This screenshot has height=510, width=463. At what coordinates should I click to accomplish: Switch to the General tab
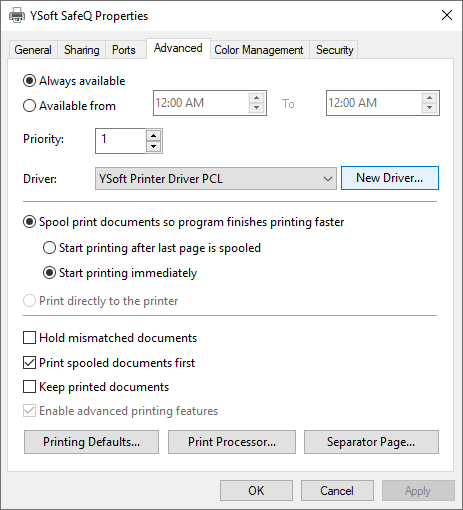(x=33, y=50)
